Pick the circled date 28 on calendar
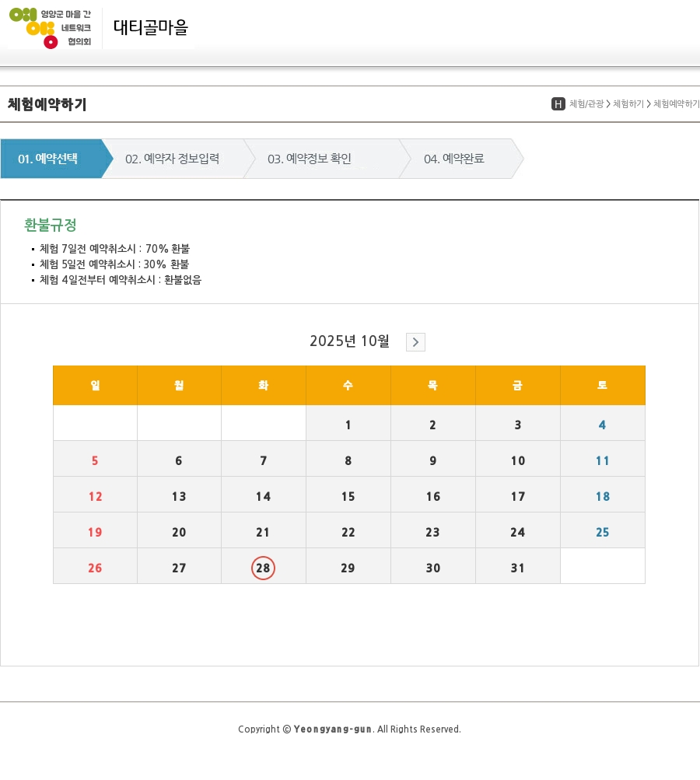The height and width of the screenshot is (780, 700). point(263,568)
